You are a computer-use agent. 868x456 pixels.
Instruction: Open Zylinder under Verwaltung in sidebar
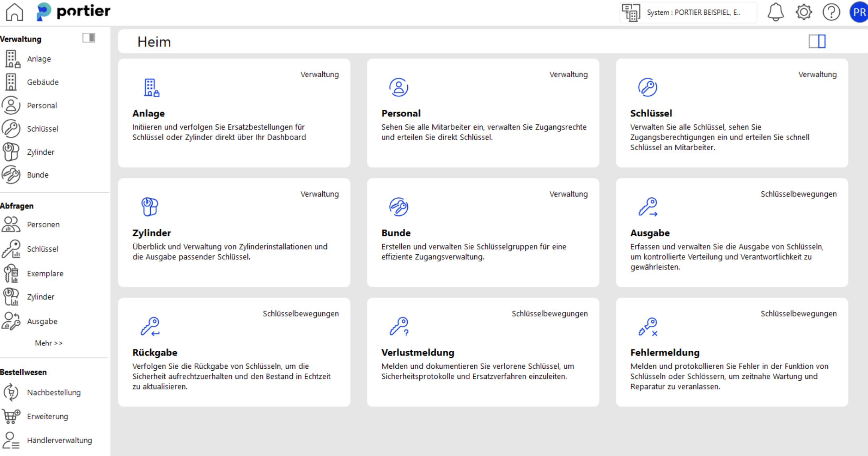pyautogui.click(x=40, y=152)
